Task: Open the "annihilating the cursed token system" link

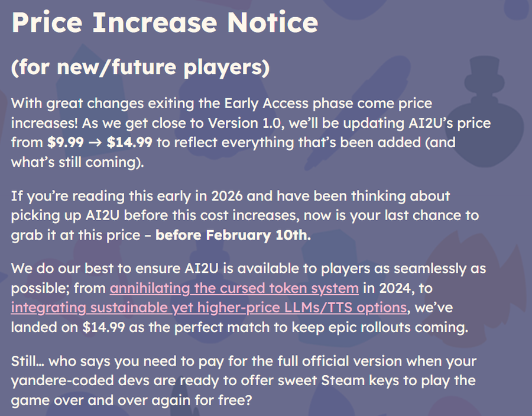Action: click(x=234, y=288)
